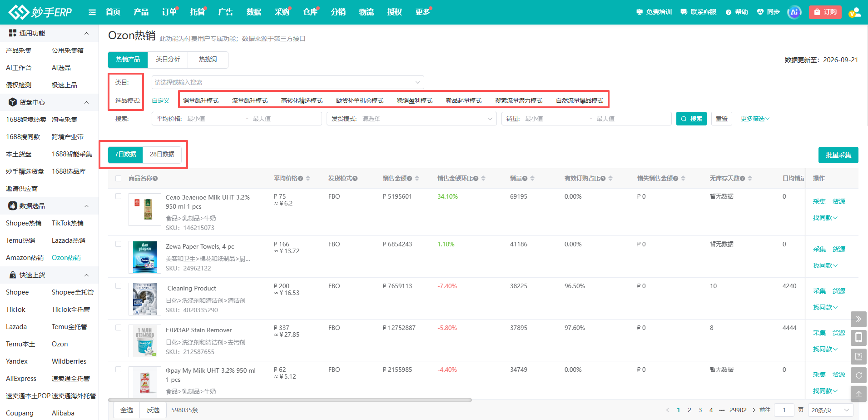The image size is (868, 420).
Task: Sort by 有效订购占比 column arrows
Action: coord(610,179)
